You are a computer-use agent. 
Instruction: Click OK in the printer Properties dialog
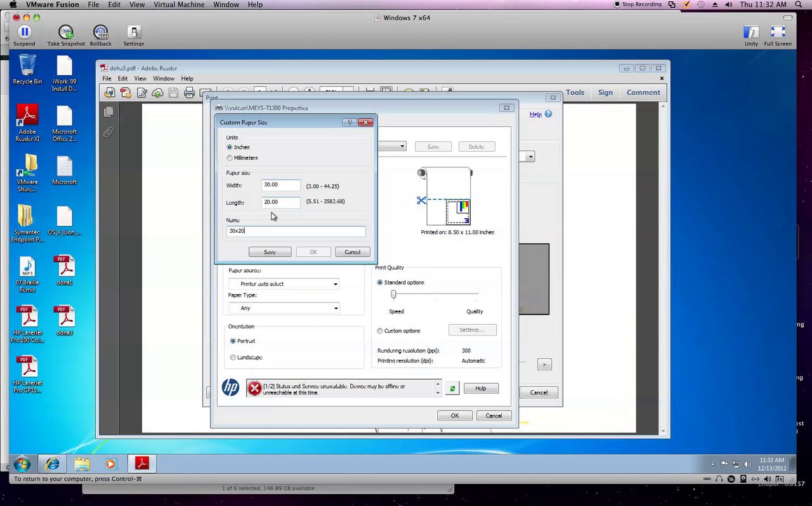click(x=455, y=416)
